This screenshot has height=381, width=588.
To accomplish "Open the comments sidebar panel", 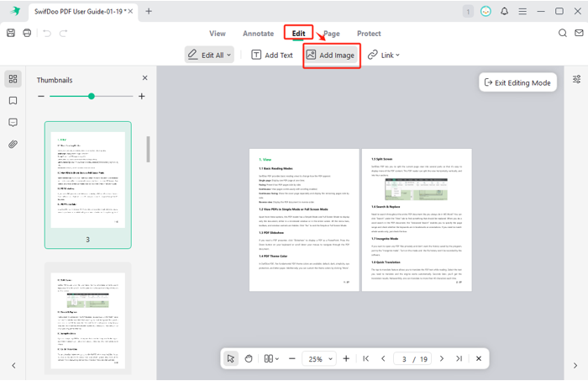I will [13, 122].
